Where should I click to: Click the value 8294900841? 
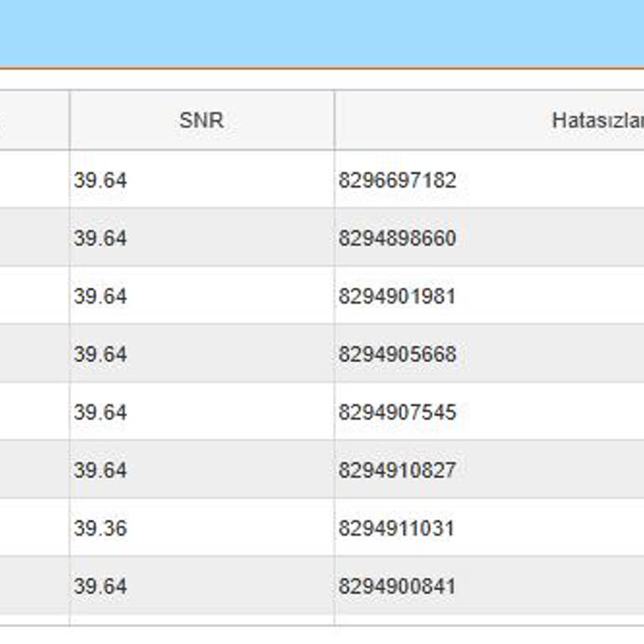pyautogui.click(x=397, y=586)
